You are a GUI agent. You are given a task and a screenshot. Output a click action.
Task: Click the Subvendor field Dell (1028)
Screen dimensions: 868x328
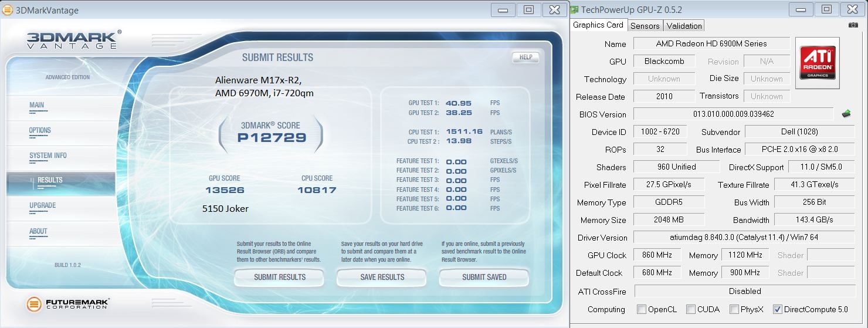800,131
